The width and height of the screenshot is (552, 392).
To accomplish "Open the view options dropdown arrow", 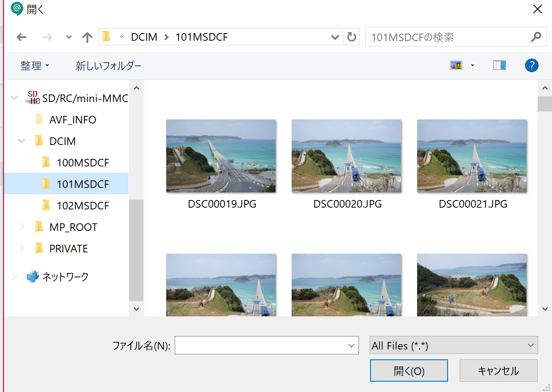I will tap(472, 66).
